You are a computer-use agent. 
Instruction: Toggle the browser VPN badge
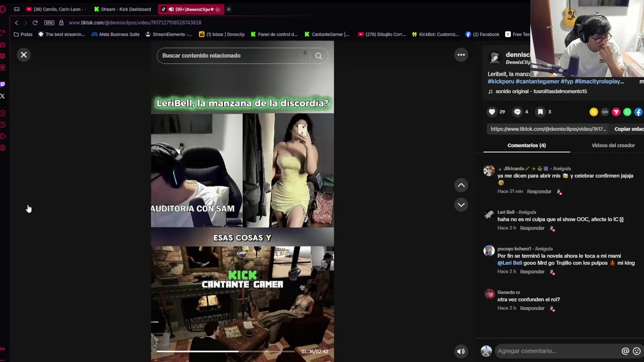[49, 23]
